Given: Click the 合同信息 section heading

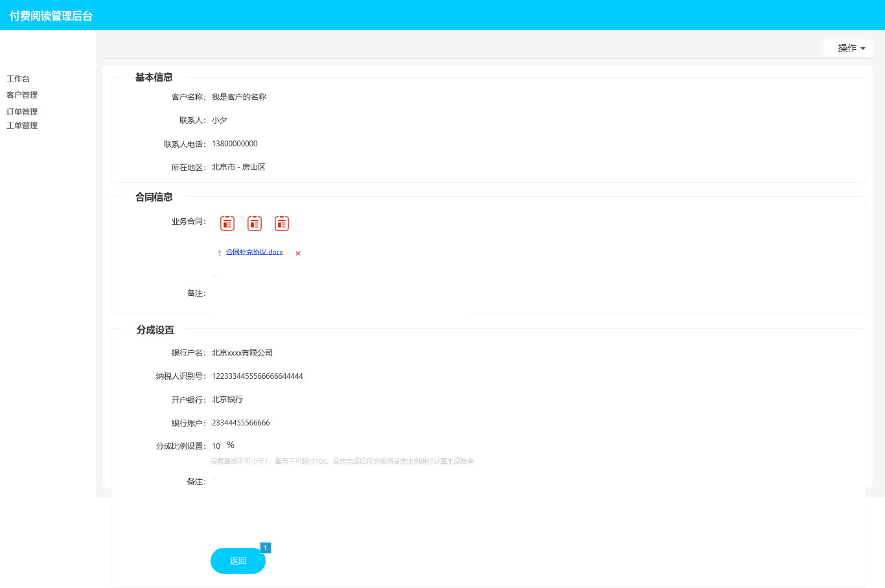Looking at the screenshot, I should click(154, 197).
